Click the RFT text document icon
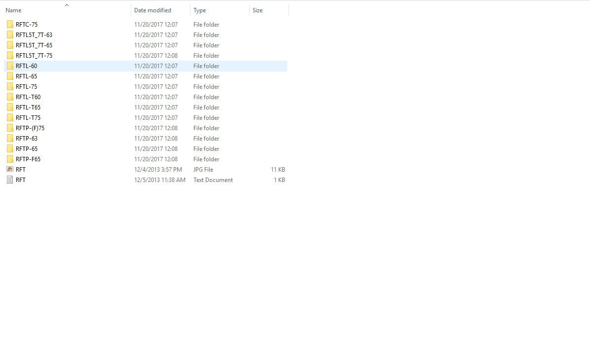Screen dimensions: 590x364 point(10,180)
